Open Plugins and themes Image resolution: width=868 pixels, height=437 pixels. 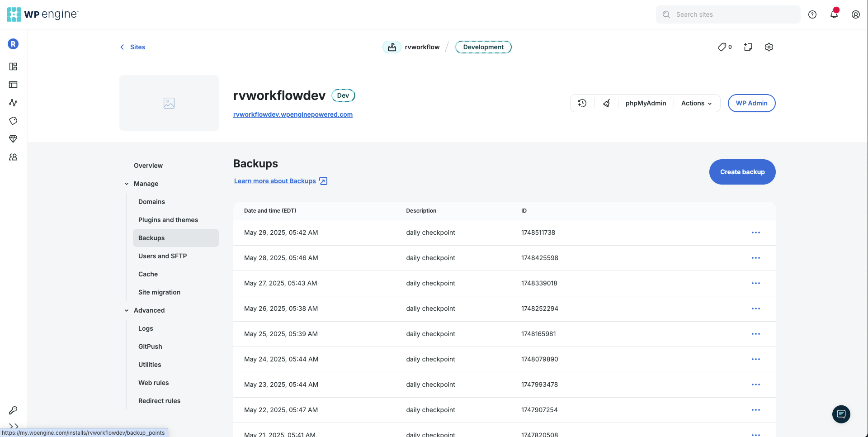click(x=168, y=220)
